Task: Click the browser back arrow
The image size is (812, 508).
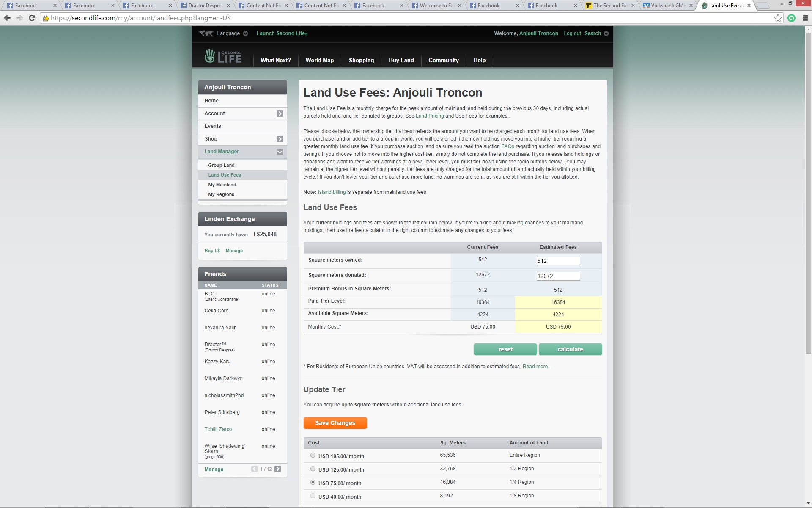Action: coord(7,18)
